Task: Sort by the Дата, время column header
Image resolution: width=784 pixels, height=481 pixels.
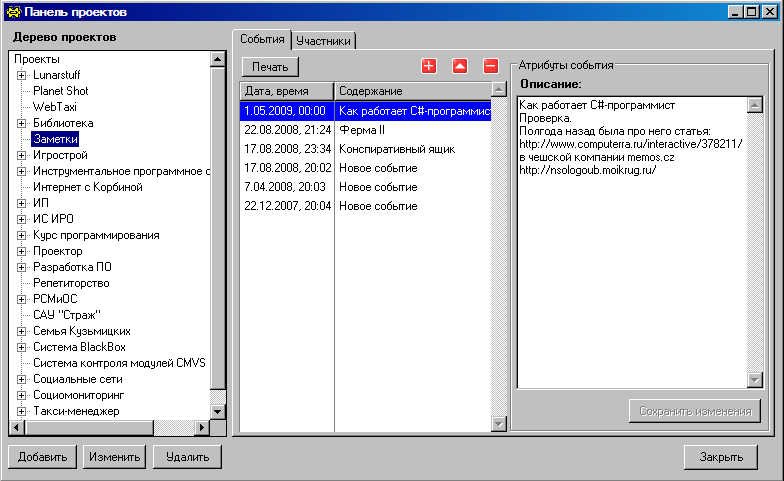Action: [286, 91]
